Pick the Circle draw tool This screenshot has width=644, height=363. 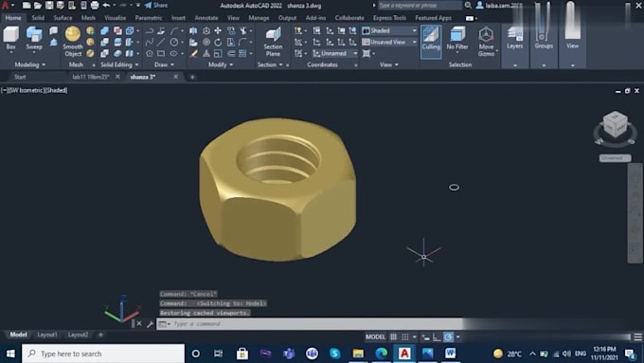tap(174, 42)
